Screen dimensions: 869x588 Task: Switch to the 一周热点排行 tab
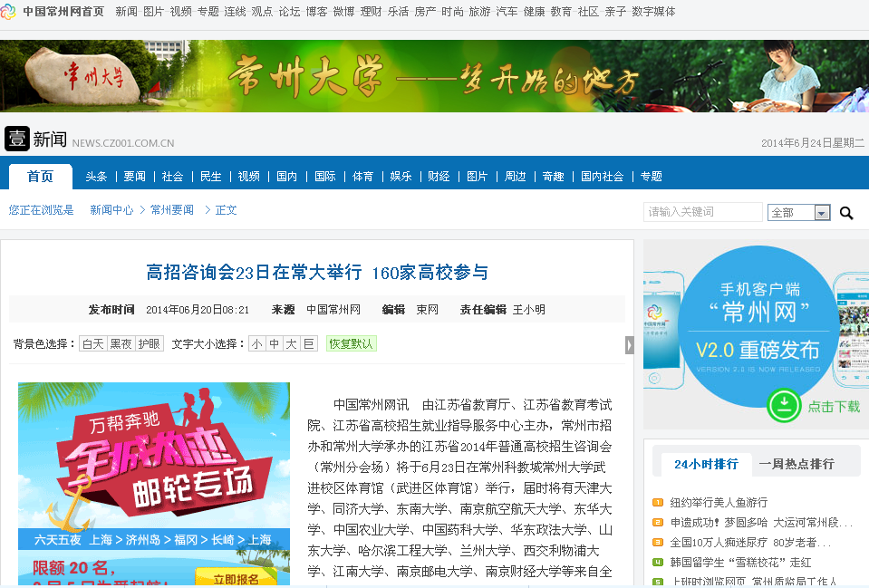pyautogui.click(x=796, y=464)
